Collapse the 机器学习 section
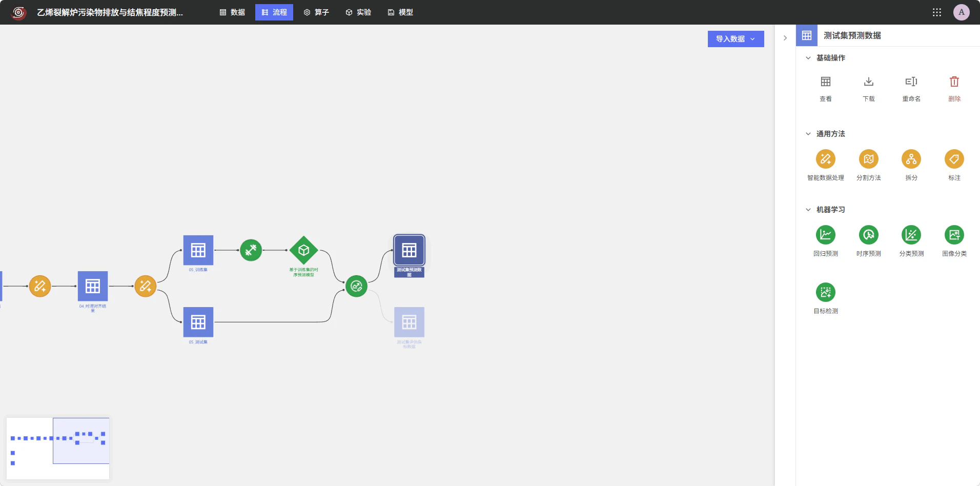Viewport: 980px width, 486px height. (808, 210)
